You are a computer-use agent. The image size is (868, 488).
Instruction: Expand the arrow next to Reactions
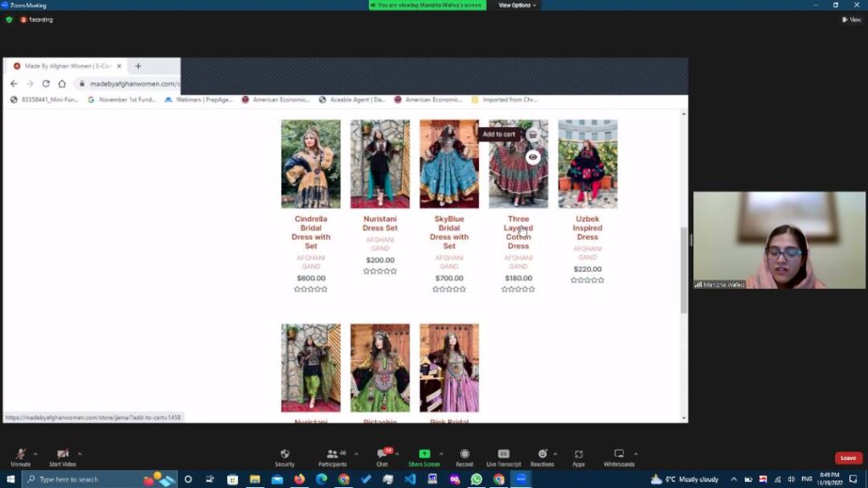(555, 454)
